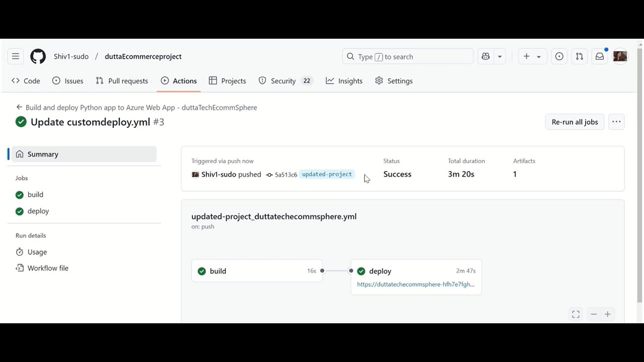
Task: Switch to the Issues tab
Action: 68,80
